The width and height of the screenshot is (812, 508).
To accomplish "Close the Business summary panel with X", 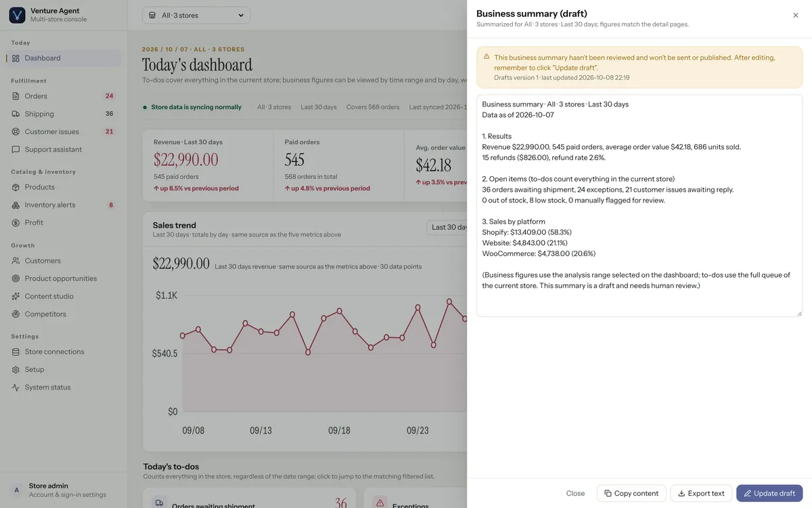I will tap(796, 15).
